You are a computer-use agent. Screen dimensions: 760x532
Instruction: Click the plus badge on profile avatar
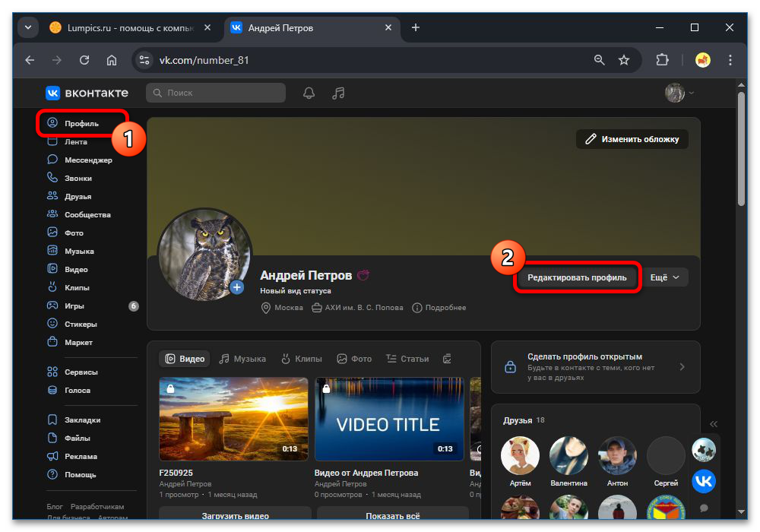tap(236, 287)
